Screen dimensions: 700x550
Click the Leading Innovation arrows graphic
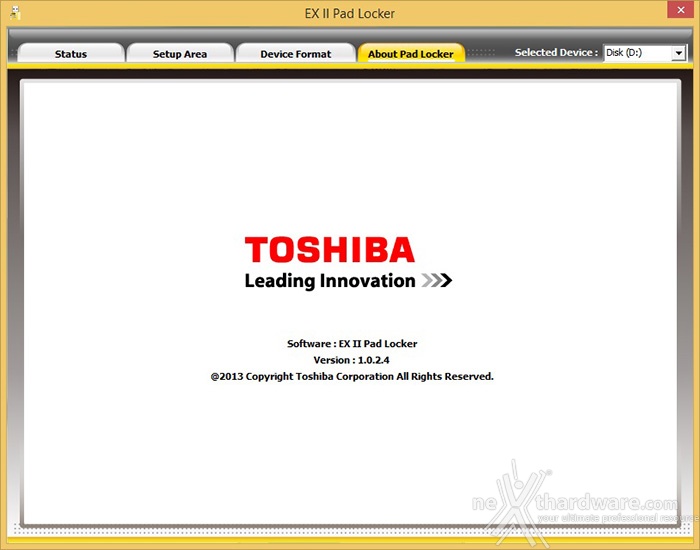tap(437, 280)
